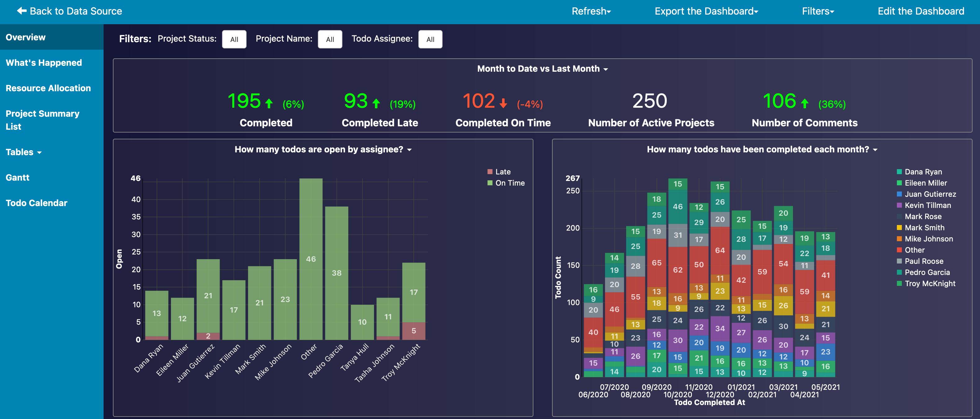The height and width of the screenshot is (419, 980).
Task: Click the red down arrow beside 102
Action: (503, 103)
